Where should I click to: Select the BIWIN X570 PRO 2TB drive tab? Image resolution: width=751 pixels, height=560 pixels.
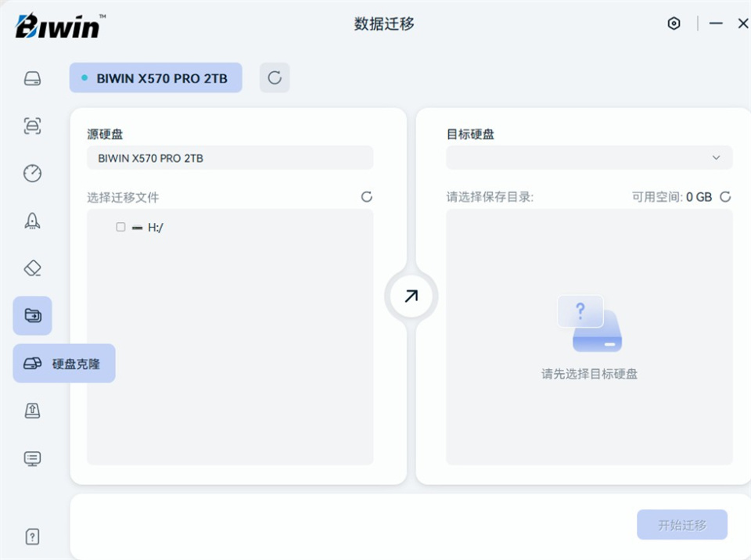point(156,77)
